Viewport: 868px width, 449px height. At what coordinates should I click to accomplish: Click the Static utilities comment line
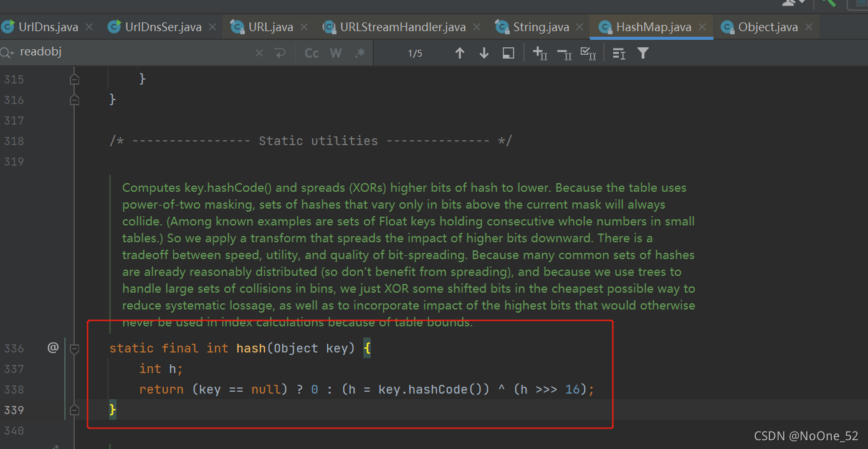310,141
